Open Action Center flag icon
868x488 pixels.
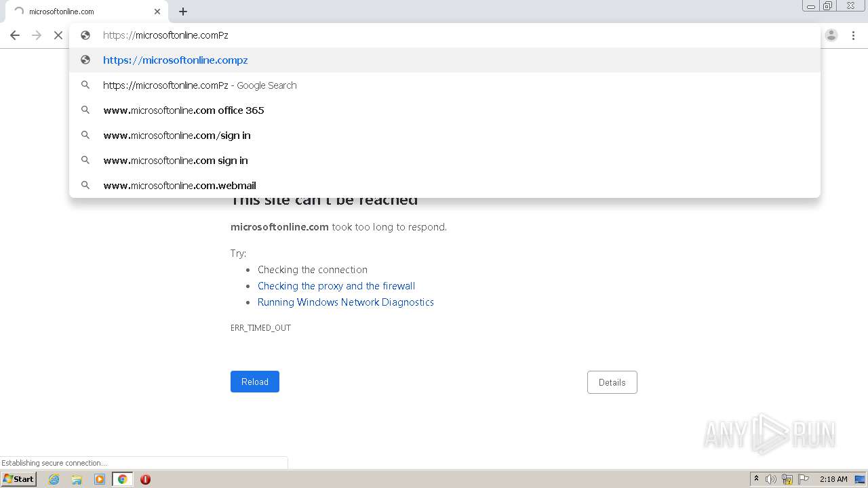tap(804, 479)
